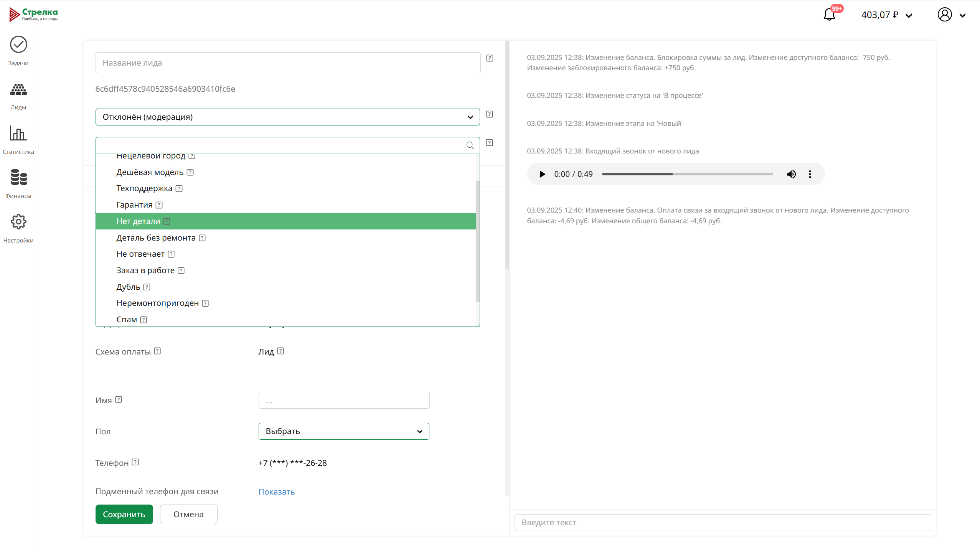Viewport: 980px width, 546px height.
Task: Open the audio player three-dot menu
Action: click(x=810, y=174)
